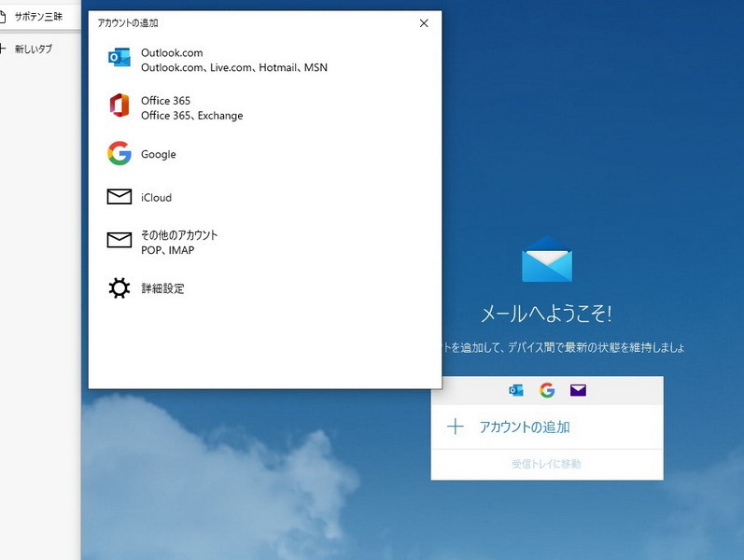This screenshot has width=744, height=560.
Task: Click the Outlook.com account icon
Action: click(x=119, y=58)
